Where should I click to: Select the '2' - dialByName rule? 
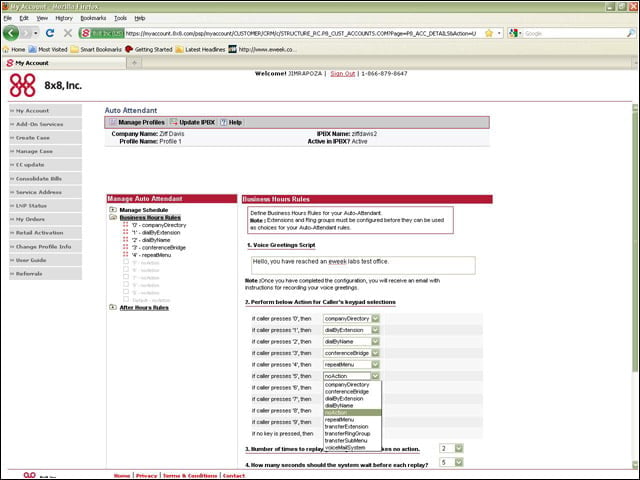[151, 240]
